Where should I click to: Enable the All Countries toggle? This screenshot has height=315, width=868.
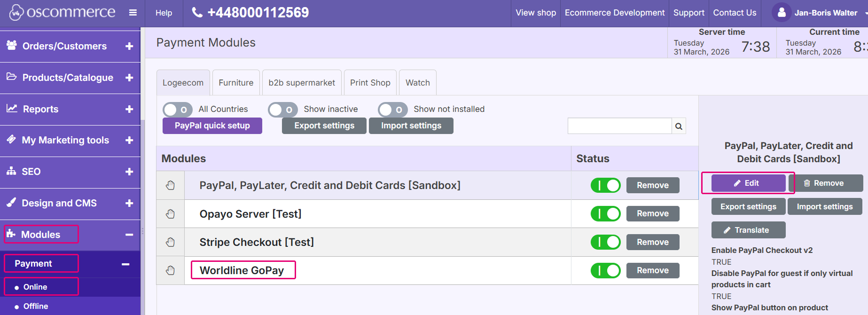point(177,109)
